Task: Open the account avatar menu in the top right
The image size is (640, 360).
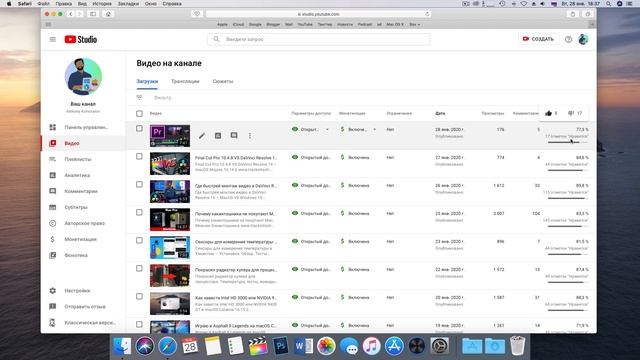Action: coord(583,39)
